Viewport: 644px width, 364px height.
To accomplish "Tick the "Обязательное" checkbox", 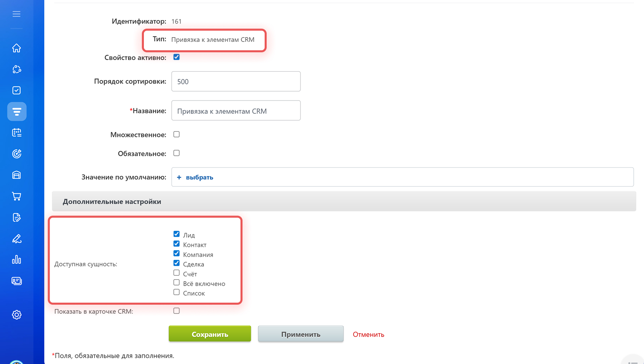I will coord(176,153).
